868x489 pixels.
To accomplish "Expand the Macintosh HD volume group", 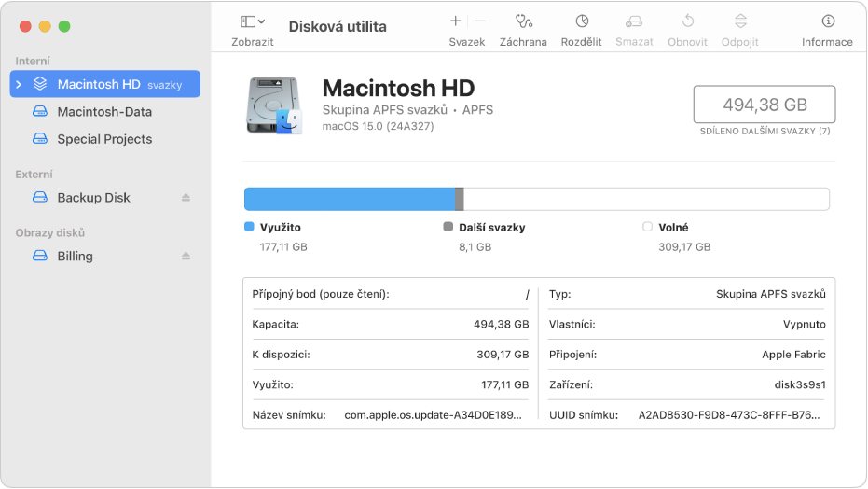I will pos(19,84).
